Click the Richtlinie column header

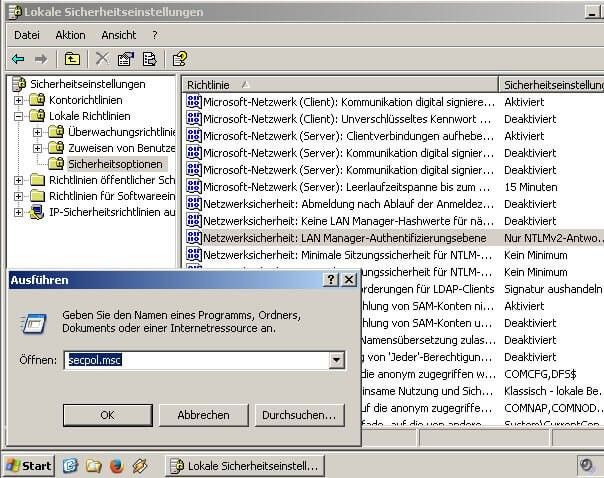pos(338,85)
